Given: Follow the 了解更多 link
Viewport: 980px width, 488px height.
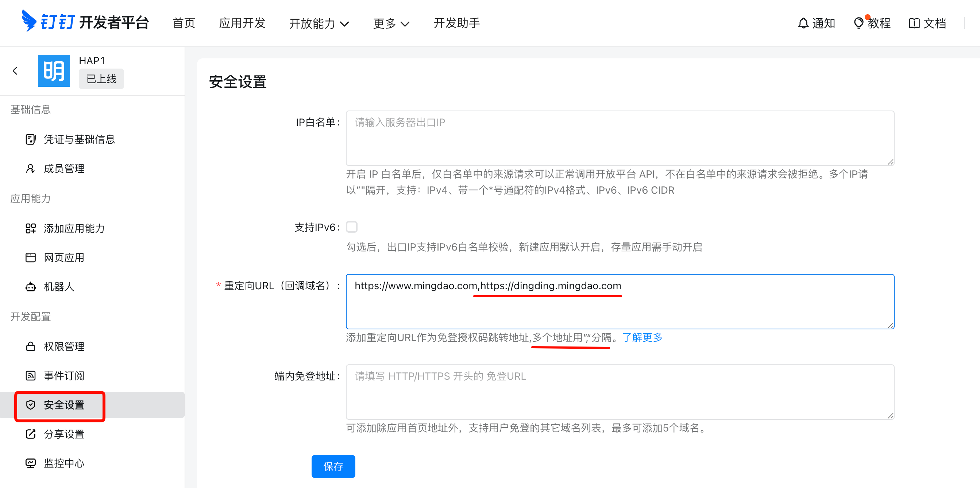Looking at the screenshot, I should [x=642, y=337].
